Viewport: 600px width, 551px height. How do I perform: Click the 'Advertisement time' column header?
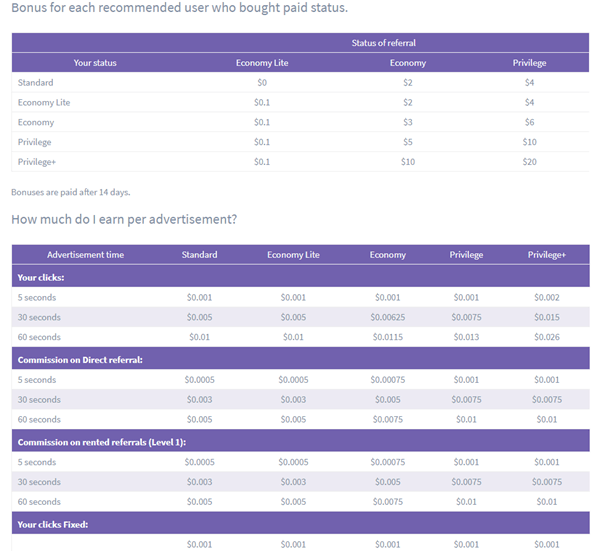point(85,255)
